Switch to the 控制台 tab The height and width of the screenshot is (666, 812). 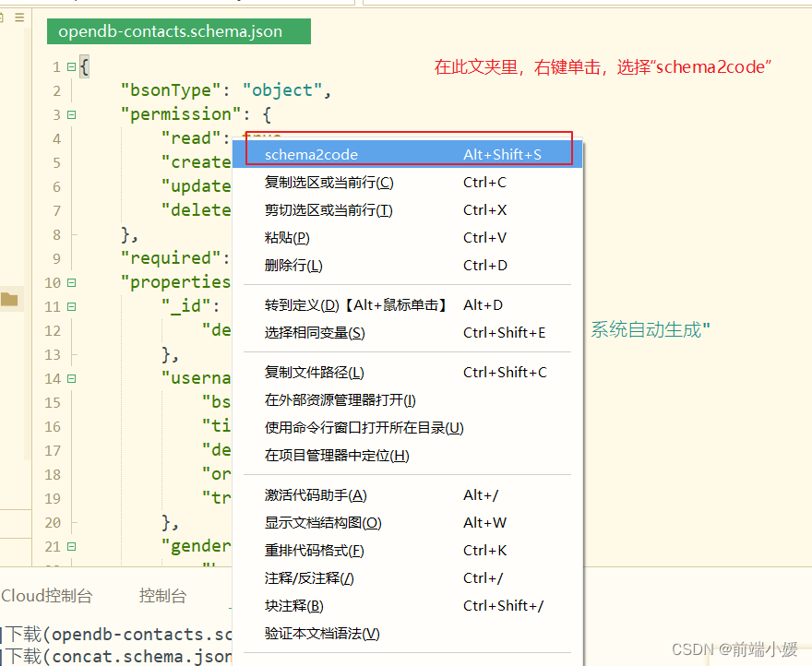(162, 596)
